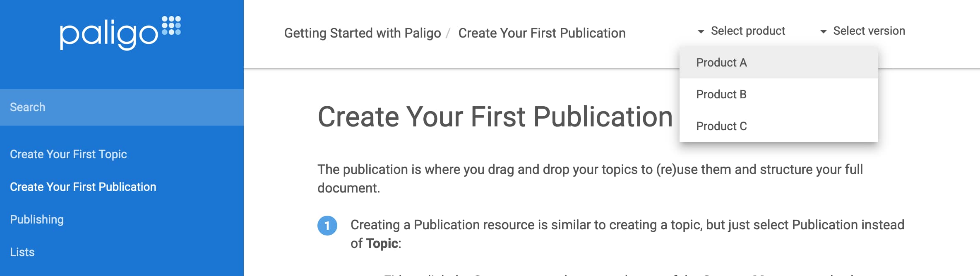The width and height of the screenshot is (980, 276).
Task: Click the Paligo wordmark logo
Action: (109, 35)
